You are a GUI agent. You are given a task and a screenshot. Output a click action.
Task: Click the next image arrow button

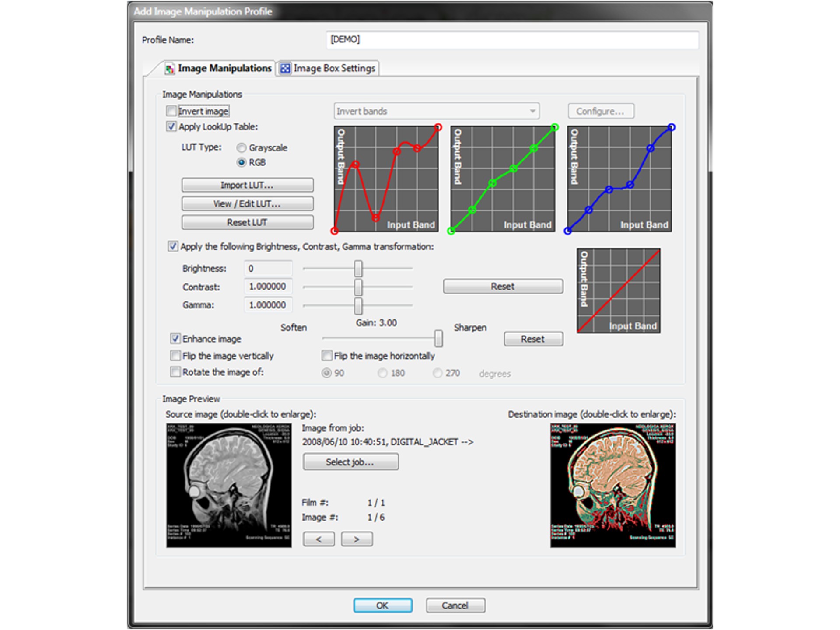(x=357, y=539)
